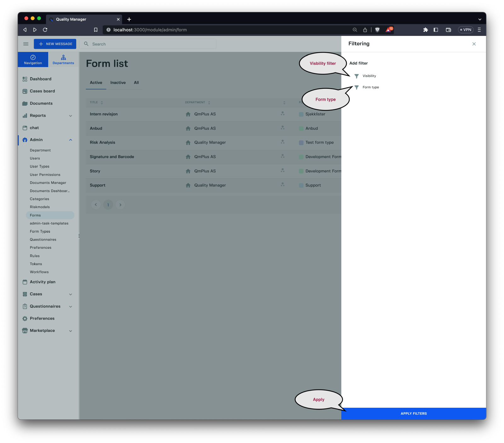Open Cases board from the sidebar

(x=42, y=91)
